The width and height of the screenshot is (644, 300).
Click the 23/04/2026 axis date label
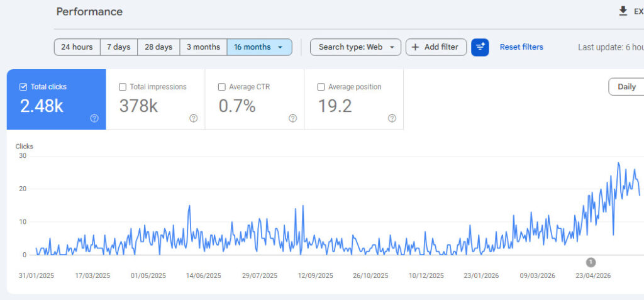pos(593,275)
